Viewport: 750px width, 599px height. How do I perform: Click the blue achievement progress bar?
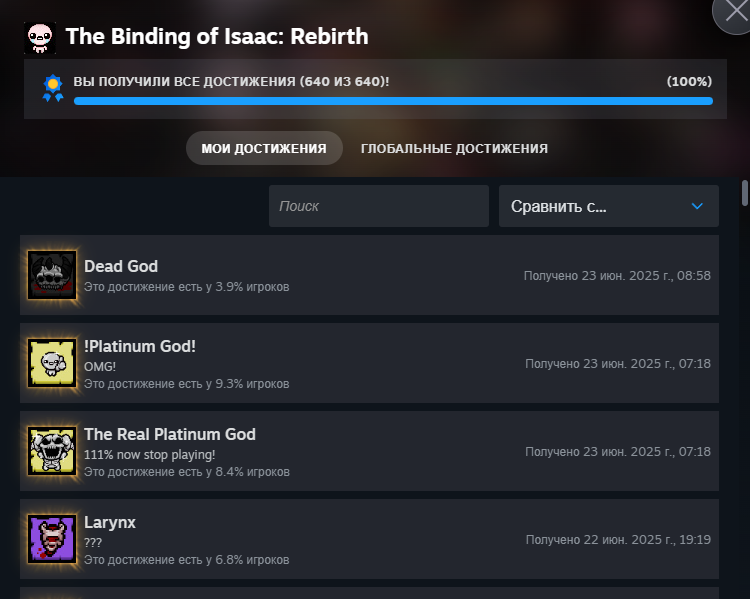393,101
